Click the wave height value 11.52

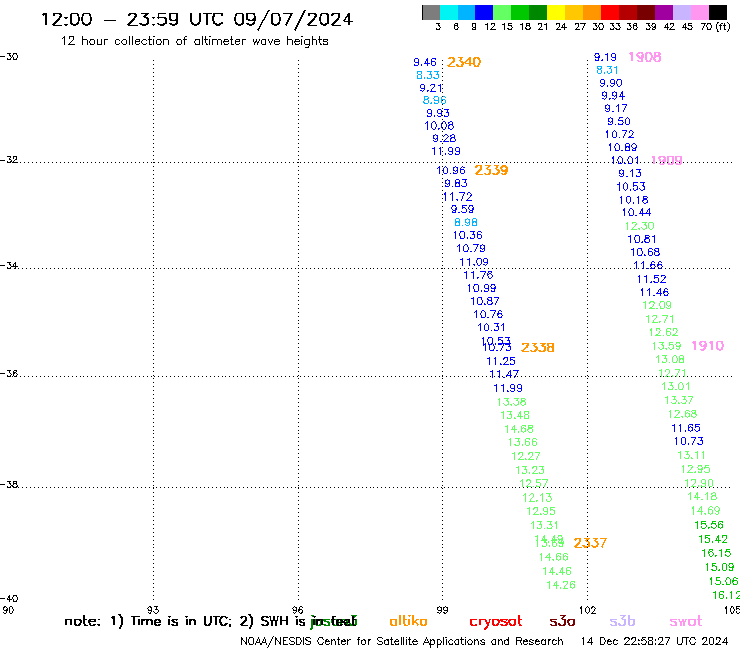click(651, 279)
